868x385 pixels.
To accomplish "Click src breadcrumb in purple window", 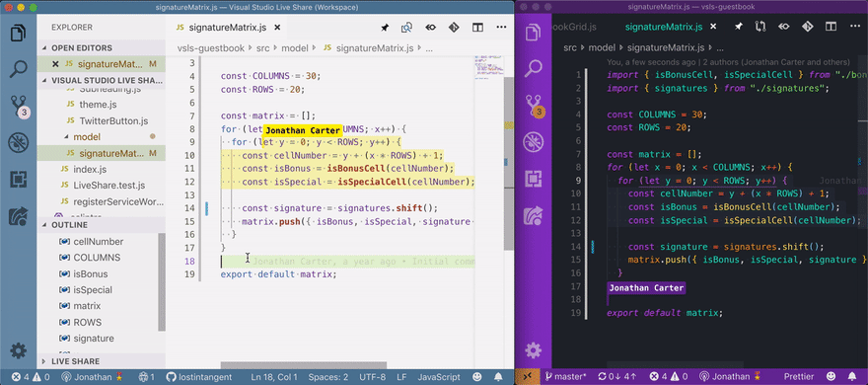I will pos(570,47).
